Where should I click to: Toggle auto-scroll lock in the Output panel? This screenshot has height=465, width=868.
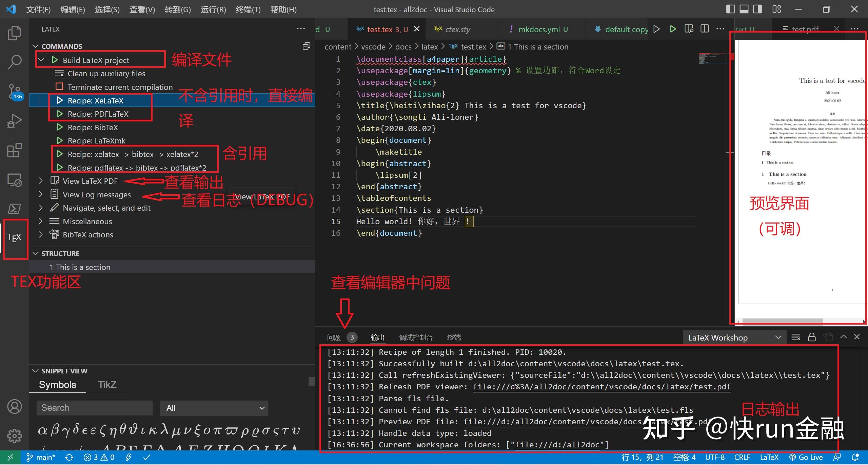pos(812,337)
